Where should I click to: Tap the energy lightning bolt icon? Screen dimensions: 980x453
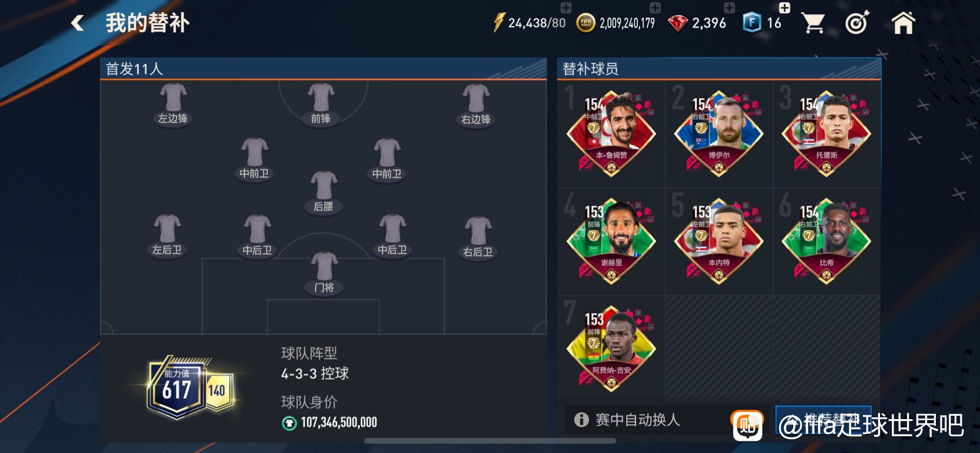click(x=498, y=23)
